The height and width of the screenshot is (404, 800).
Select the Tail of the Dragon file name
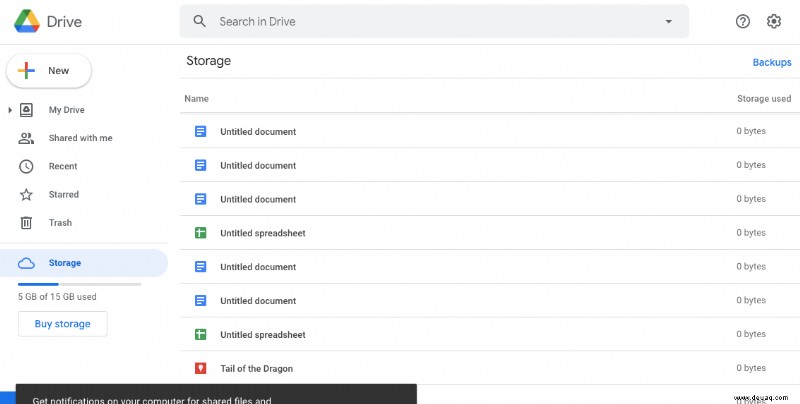pyautogui.click(x=257, y=368)
